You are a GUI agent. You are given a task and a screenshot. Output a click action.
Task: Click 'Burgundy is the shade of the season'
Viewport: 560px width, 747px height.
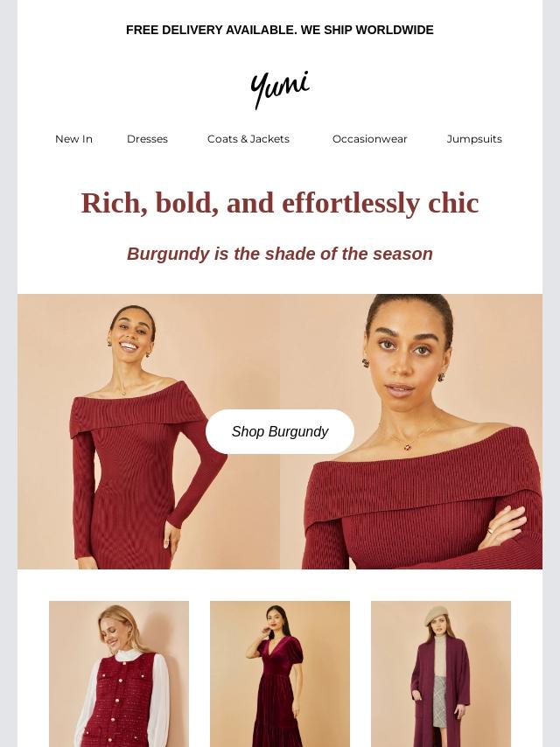click(x=280, y=254)
